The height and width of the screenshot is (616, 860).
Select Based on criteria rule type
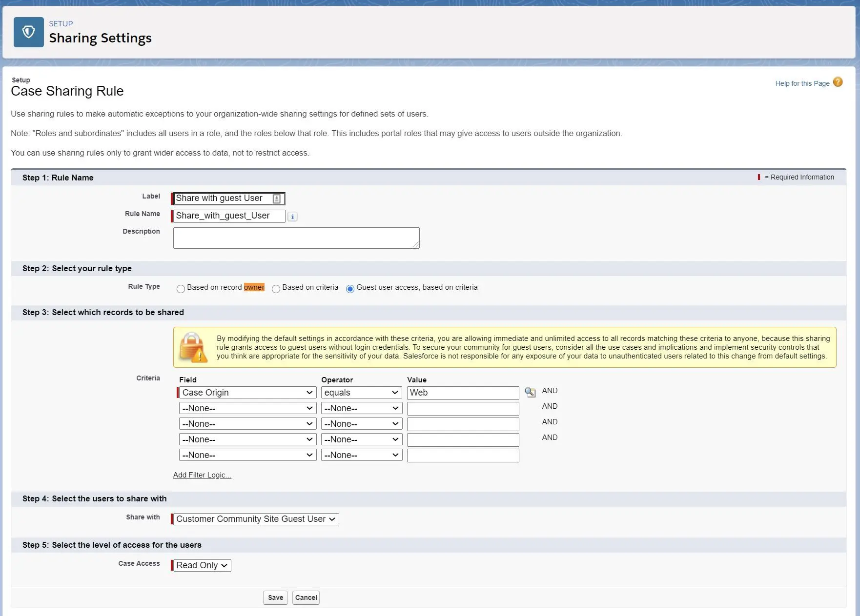(x=276, y=289)
